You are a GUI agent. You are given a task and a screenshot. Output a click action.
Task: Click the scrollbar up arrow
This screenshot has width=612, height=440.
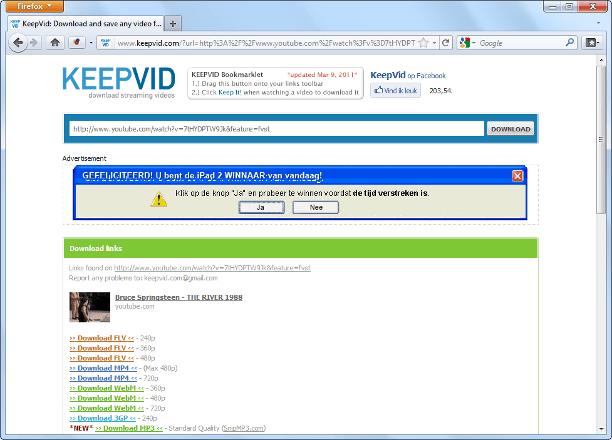pyautogui.click(x=601, y=61)
